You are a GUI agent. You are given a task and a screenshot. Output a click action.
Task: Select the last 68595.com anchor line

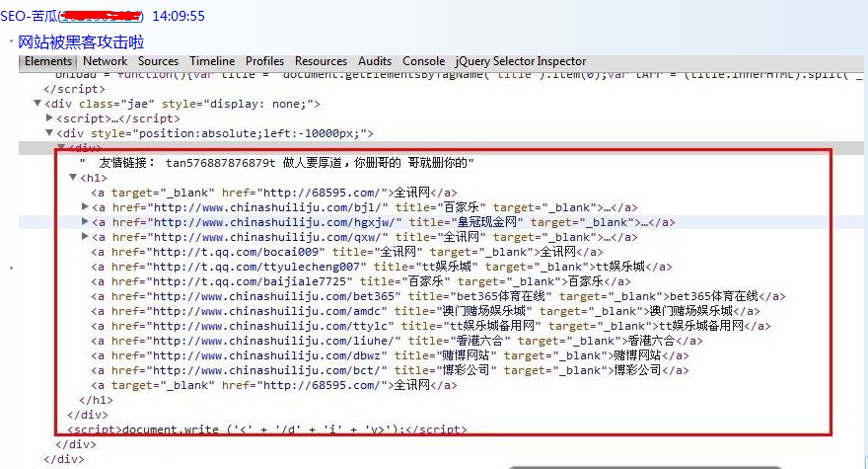click(x=274, y=385)
